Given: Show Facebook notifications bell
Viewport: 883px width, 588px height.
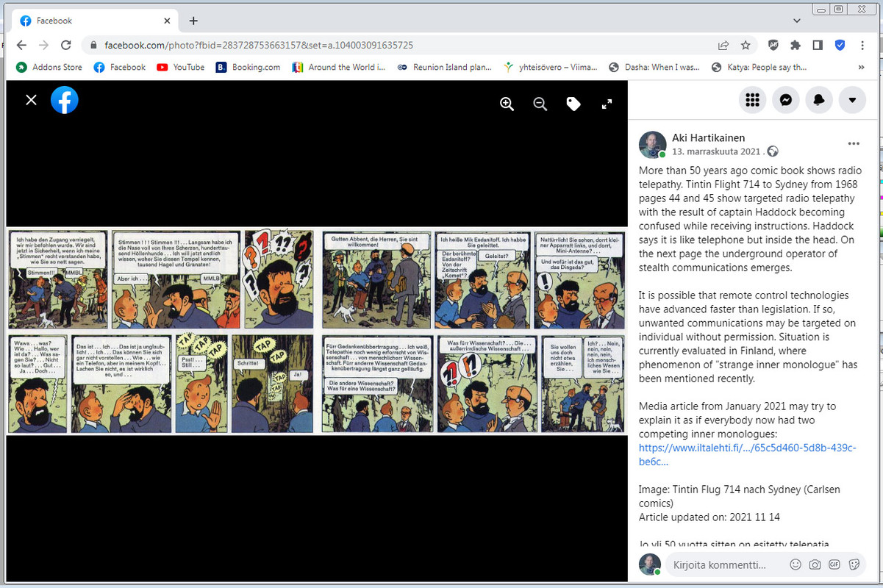Looking at the screenshot, I should point(819,100).
